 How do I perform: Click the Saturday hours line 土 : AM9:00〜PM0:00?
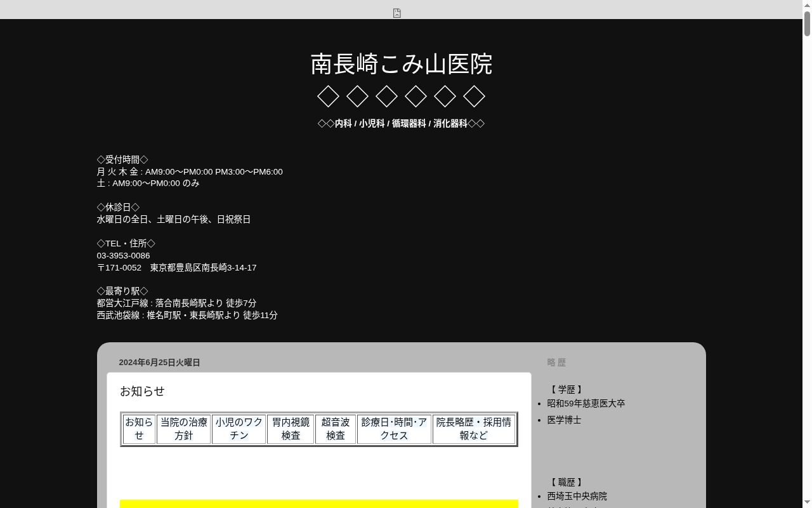point(148,183)
